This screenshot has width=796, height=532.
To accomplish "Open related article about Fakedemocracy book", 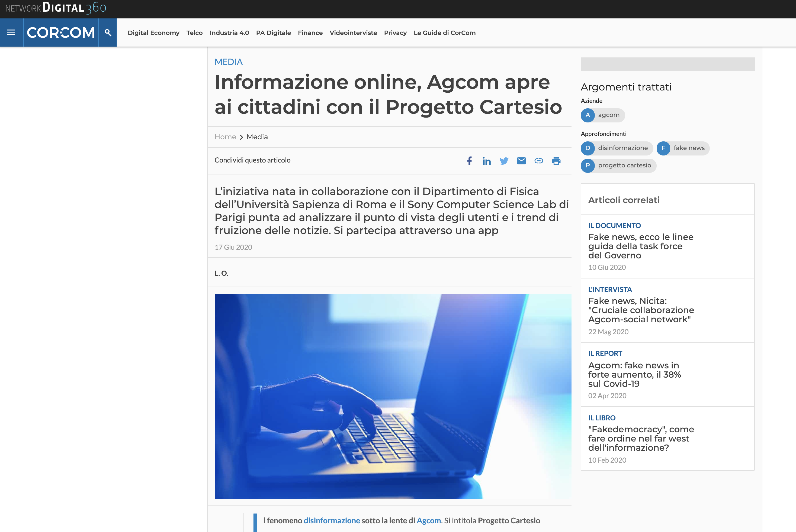I will tap(641, 438).
